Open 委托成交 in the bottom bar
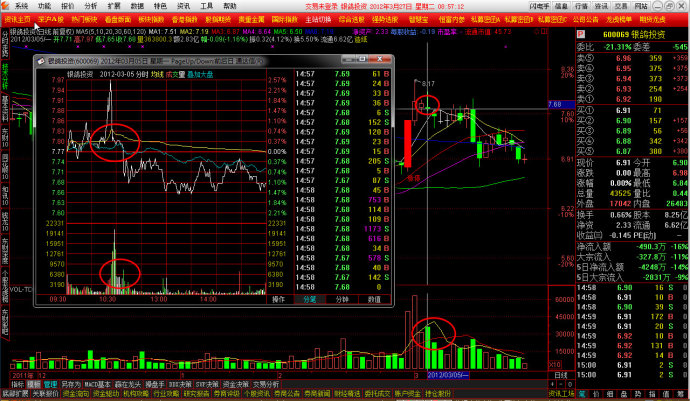 click(x=377, y=394)
